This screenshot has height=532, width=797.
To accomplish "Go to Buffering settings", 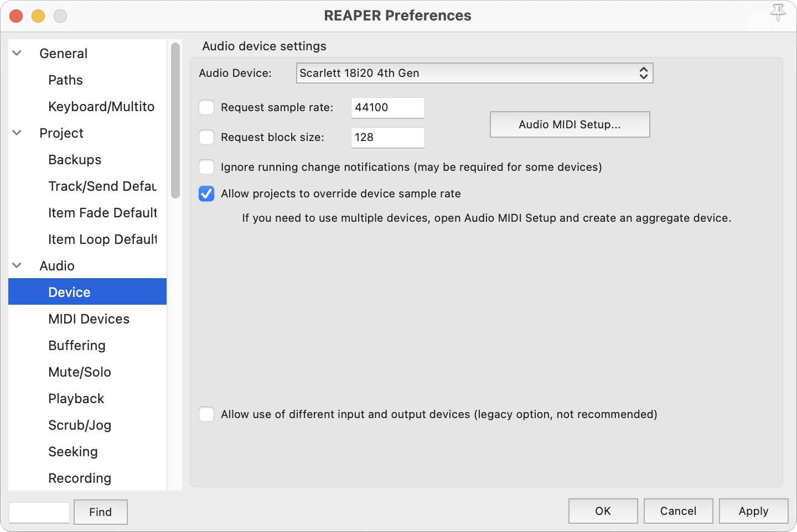I will click(x=77, y=346).
